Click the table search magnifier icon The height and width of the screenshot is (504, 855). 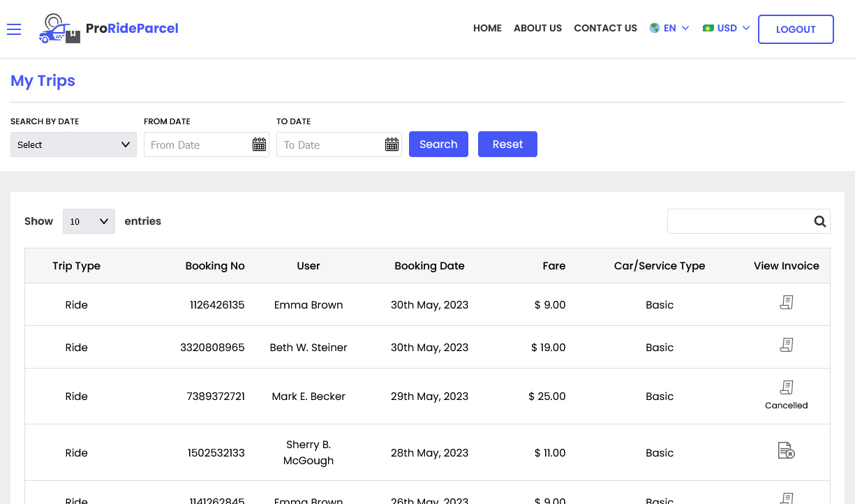point(820,221)
